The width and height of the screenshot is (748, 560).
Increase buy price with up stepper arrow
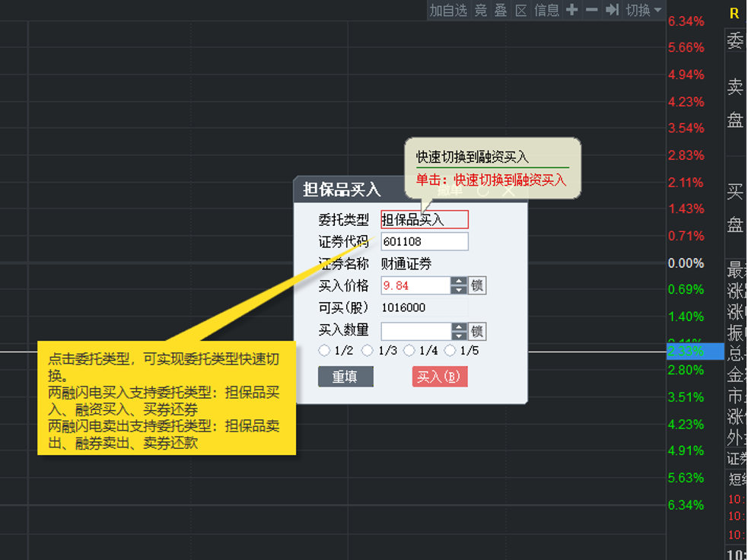(x=459, y=282)
